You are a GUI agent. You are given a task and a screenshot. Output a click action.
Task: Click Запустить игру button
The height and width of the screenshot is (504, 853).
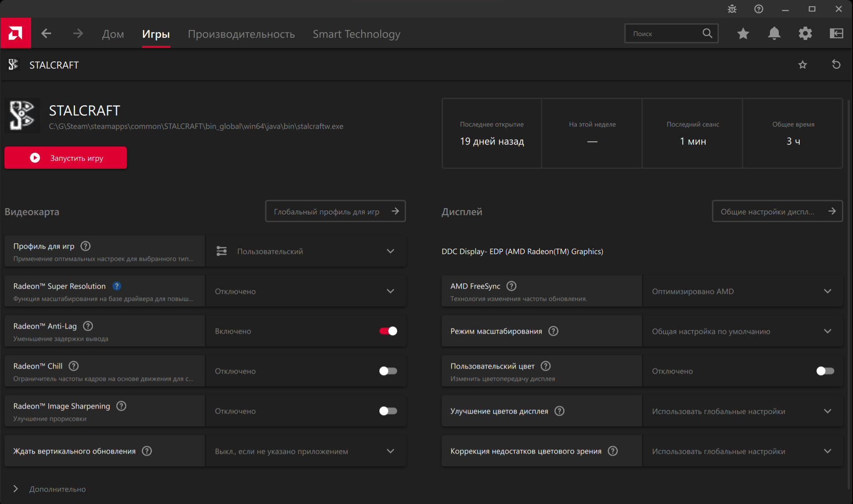click(65, 158)
